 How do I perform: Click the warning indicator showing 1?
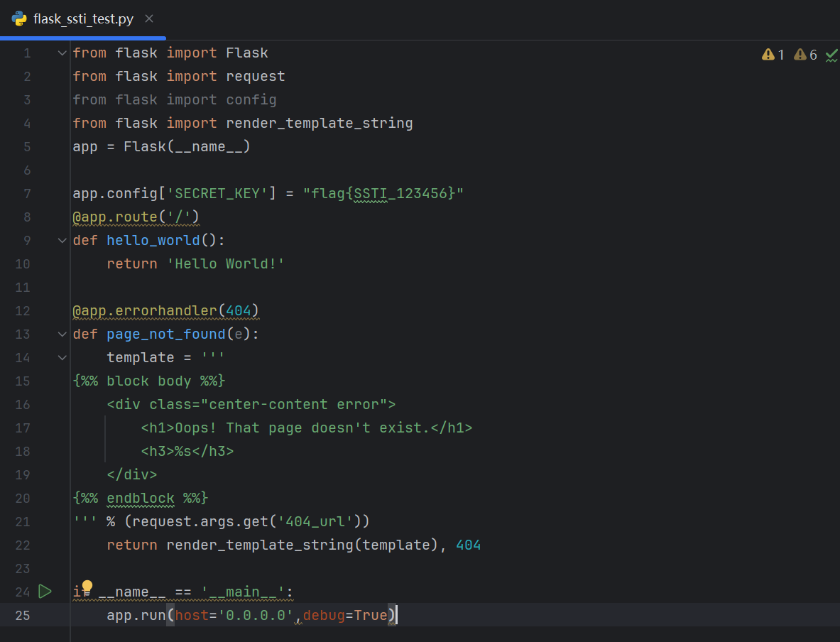[773, 55]
